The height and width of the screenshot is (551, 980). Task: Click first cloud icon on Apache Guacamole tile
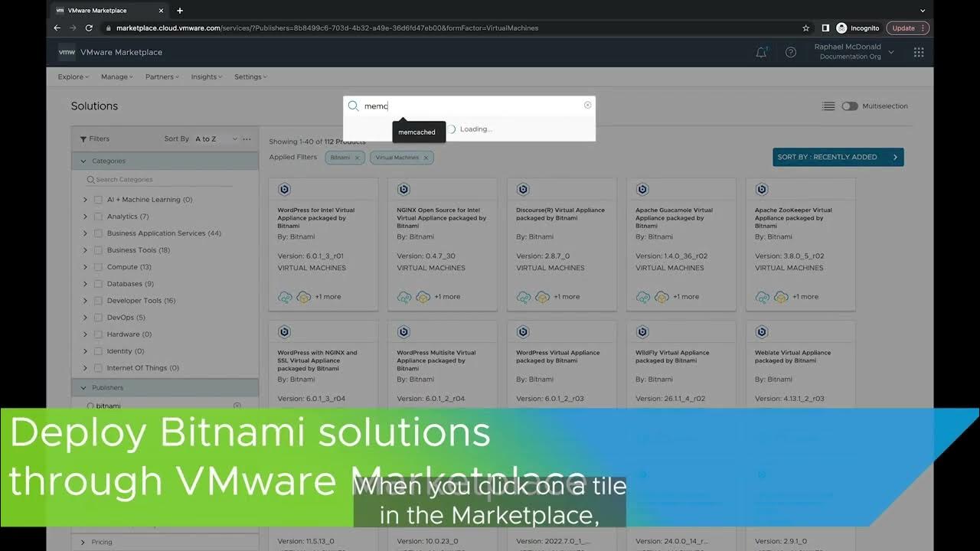click(x=643, y=297)
